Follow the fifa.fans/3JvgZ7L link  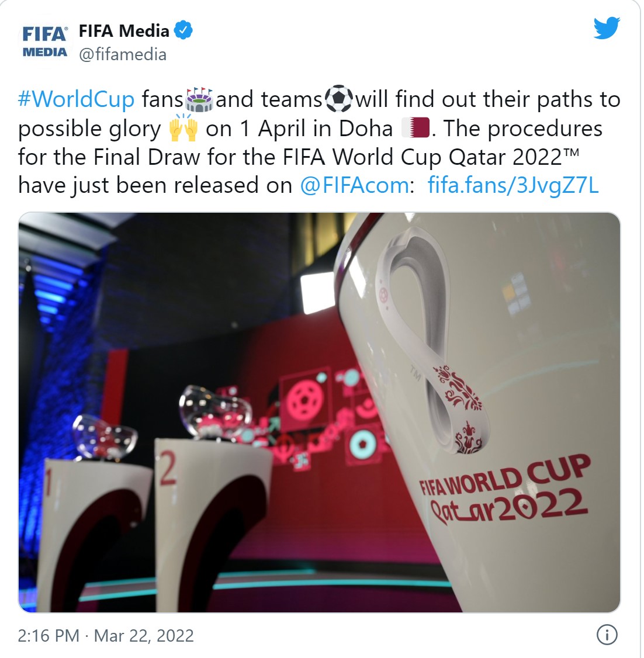pyautogui.click(x=513, y=185)
